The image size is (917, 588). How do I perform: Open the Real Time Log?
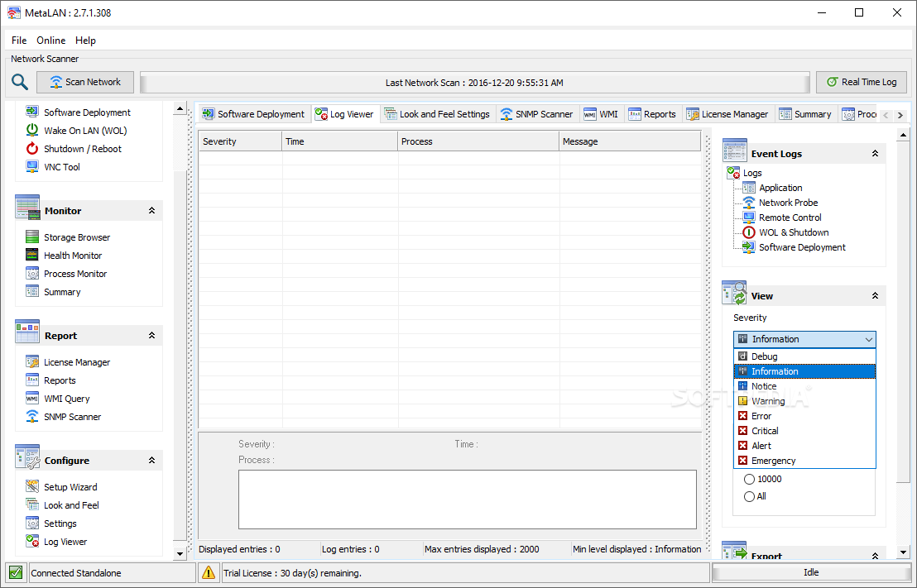pos(862,82)
